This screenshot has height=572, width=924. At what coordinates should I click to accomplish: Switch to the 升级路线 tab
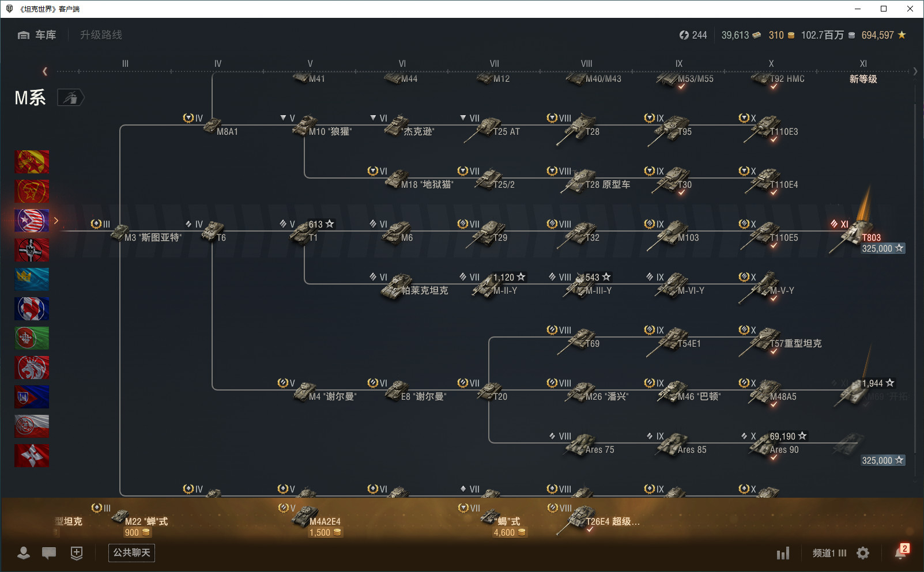click(x=101, y=35)
